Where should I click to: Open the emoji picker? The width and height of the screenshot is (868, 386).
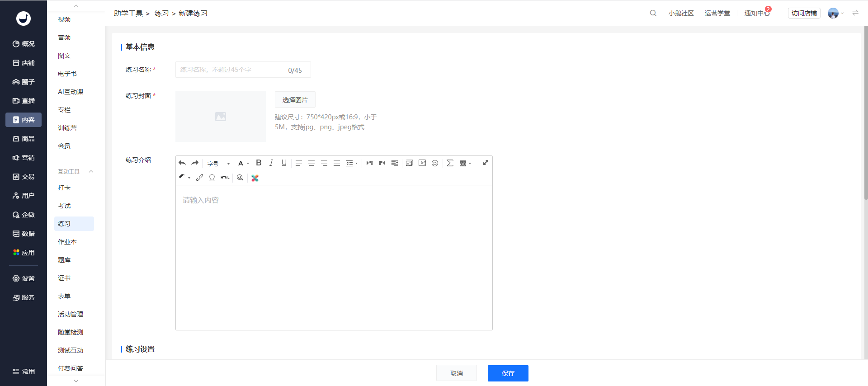435,163
